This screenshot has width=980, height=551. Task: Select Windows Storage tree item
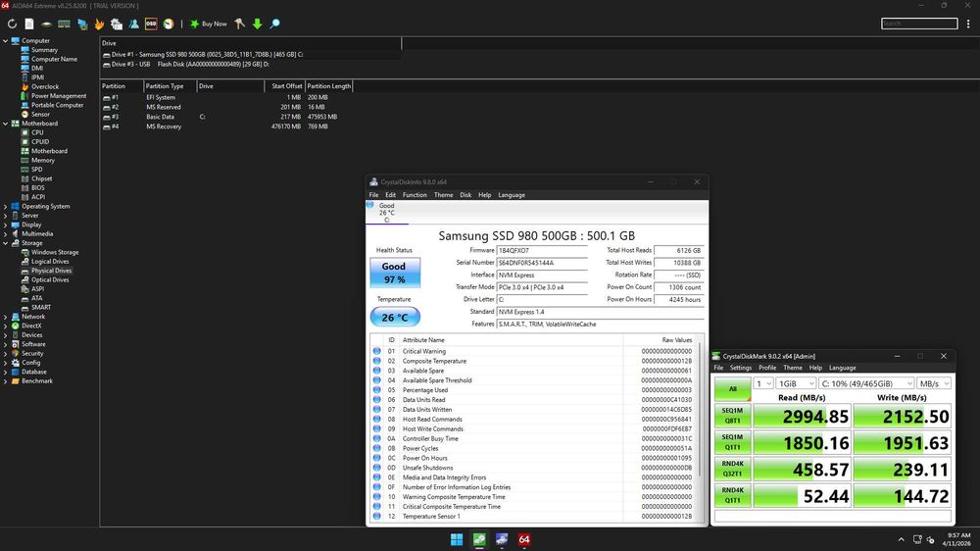55,253
